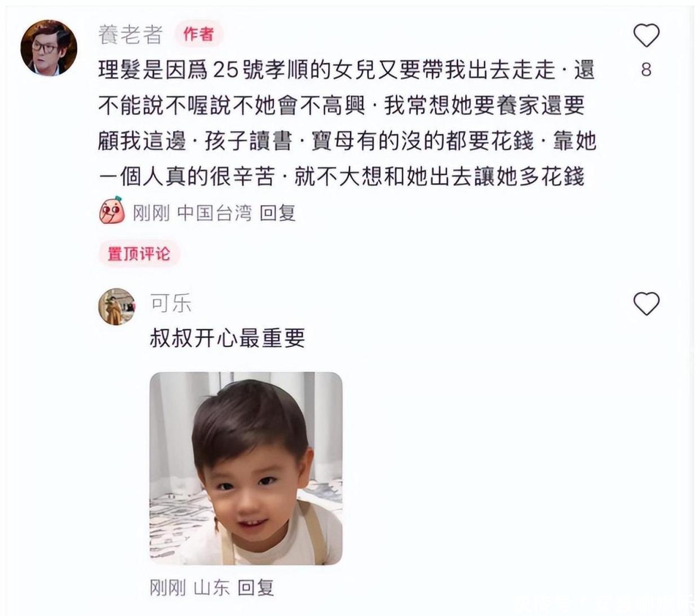Open username 可乐
Viewport: 700px width, 616px height.
[x=171, y=304]
